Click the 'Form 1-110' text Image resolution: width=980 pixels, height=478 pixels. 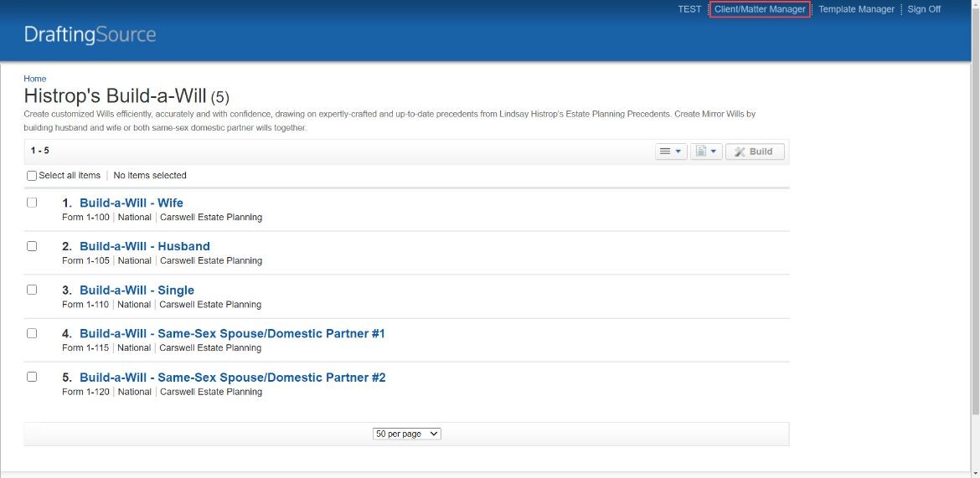point(85,304)
